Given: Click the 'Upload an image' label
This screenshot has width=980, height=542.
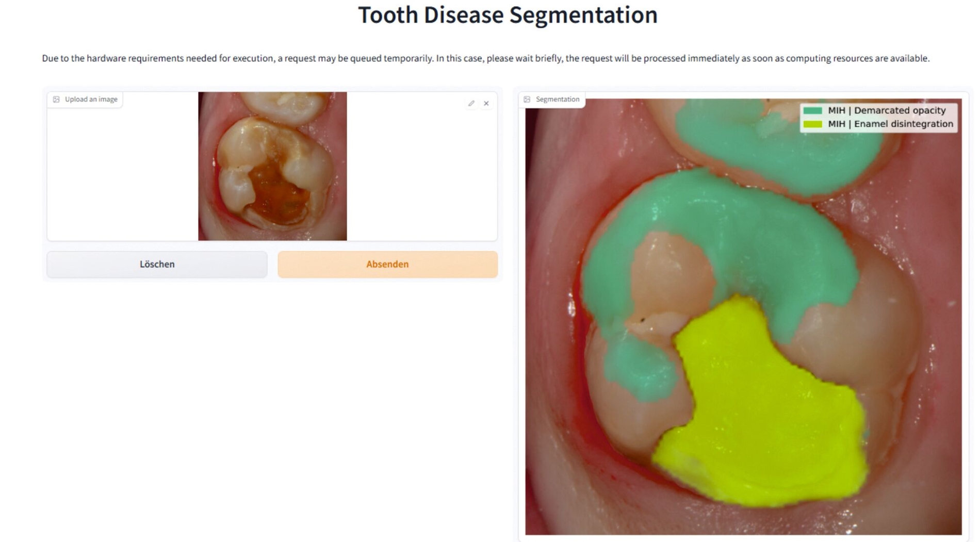Looking at the screenshot, I should 91,100.
